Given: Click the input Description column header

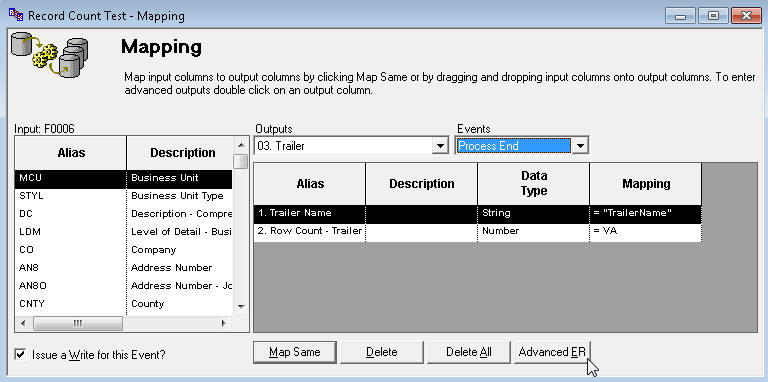Looking at the screenshot, I should point(179,153).
